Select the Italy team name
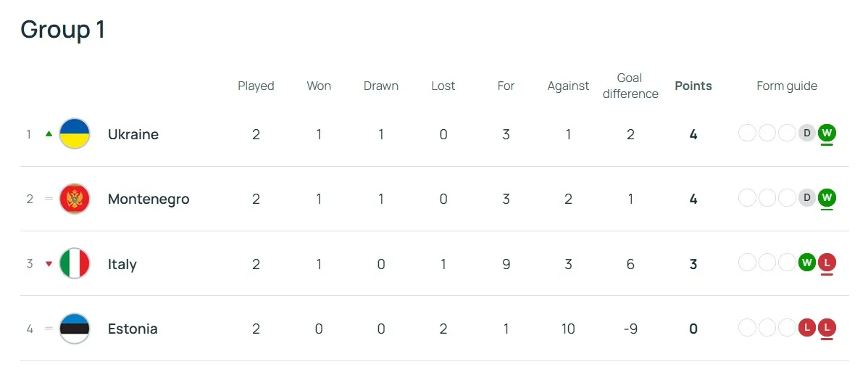The width and height of the screenshot is (868, 375). pyautogui.click(x=122, y=264)
